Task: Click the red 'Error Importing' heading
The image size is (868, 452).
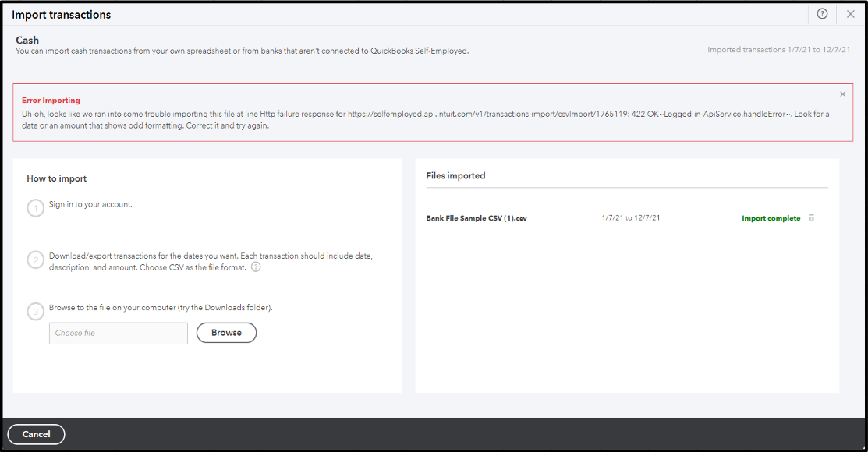Action: 51,101
